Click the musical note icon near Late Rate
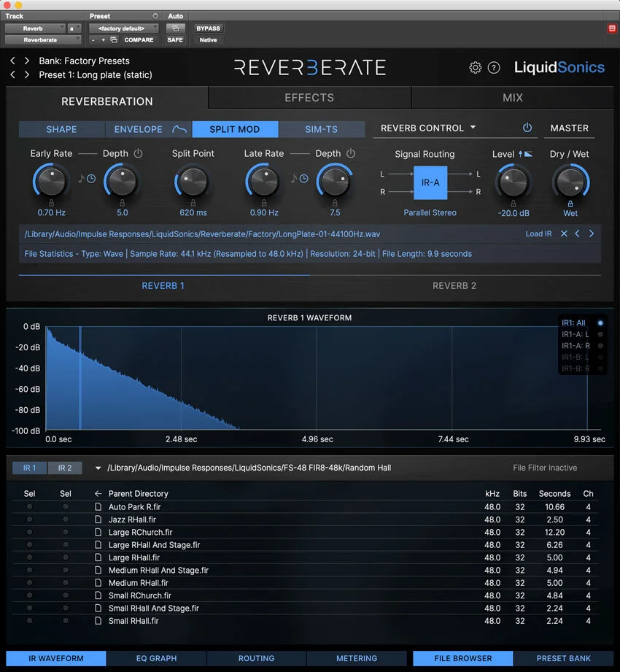This screenshot has width=620, height=672. click(x=293, y=178)
